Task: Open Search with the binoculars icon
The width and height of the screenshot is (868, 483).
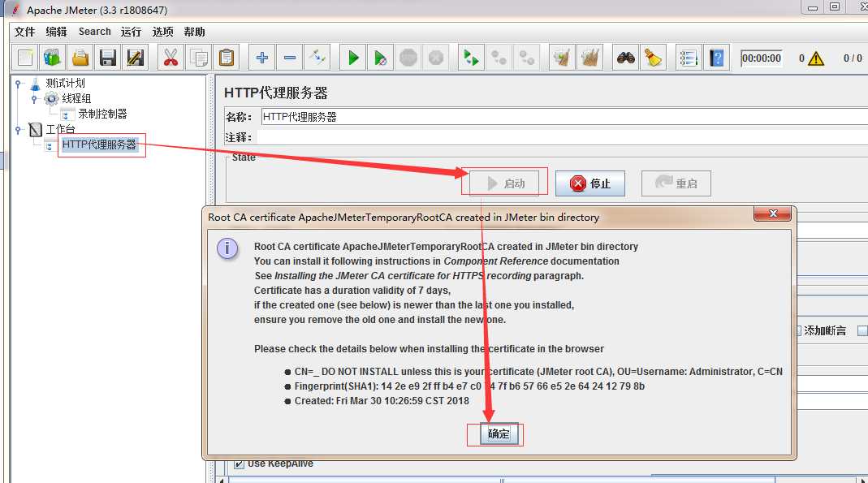Action: (x=625, y=58)
